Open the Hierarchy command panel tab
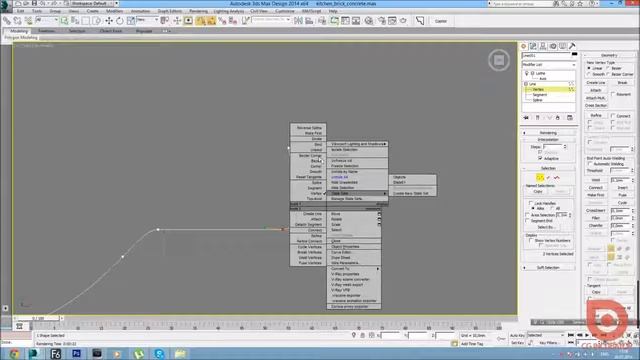 (x=543, y=46)
